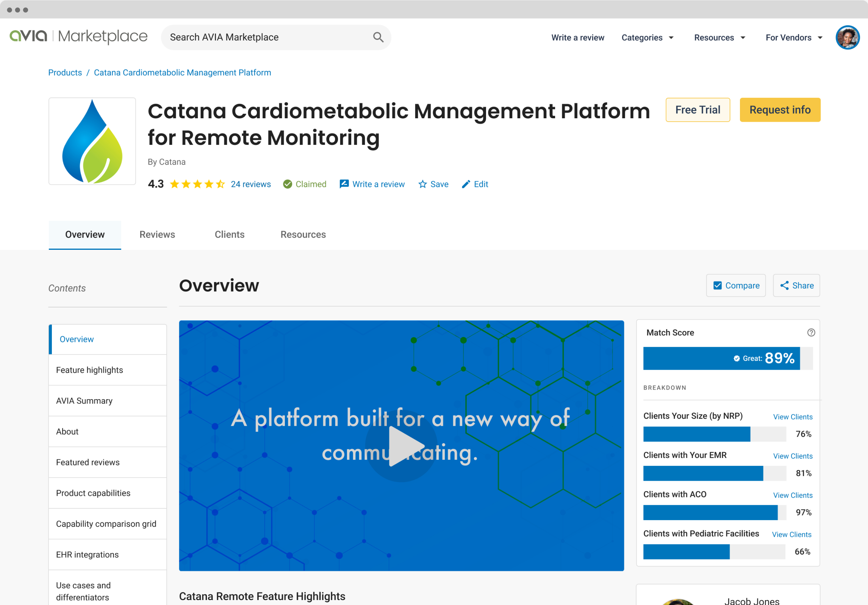Switch to the Reviews tab
868x605 pixels.
tap(157, 235)
